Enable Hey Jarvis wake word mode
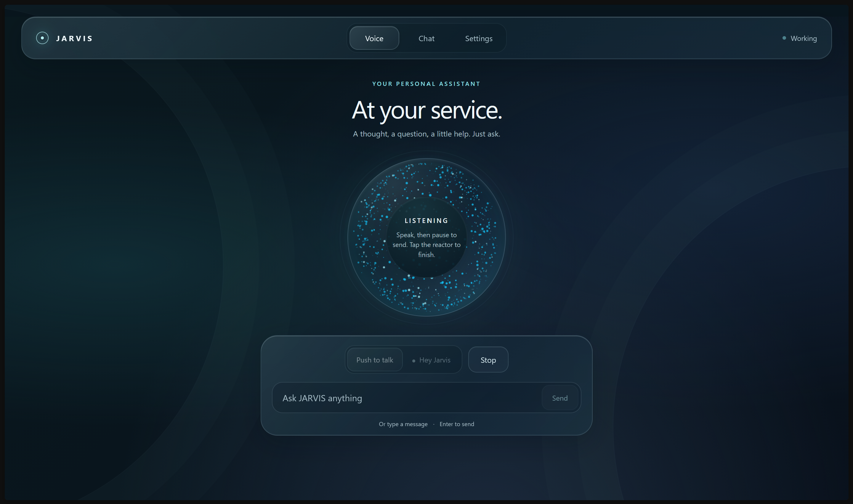 (x=432, y=360)
